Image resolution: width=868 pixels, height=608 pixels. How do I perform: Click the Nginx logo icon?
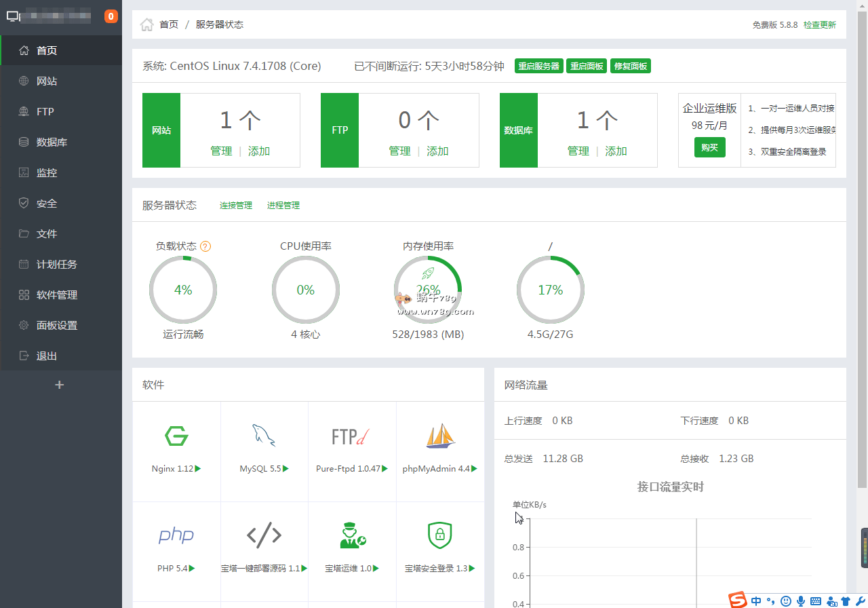click(x=176, y=436)
